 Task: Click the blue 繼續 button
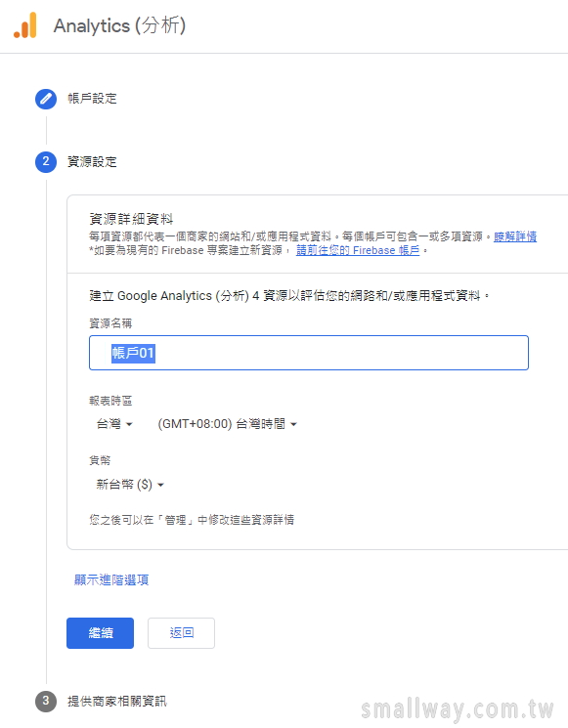click(101, 633)
